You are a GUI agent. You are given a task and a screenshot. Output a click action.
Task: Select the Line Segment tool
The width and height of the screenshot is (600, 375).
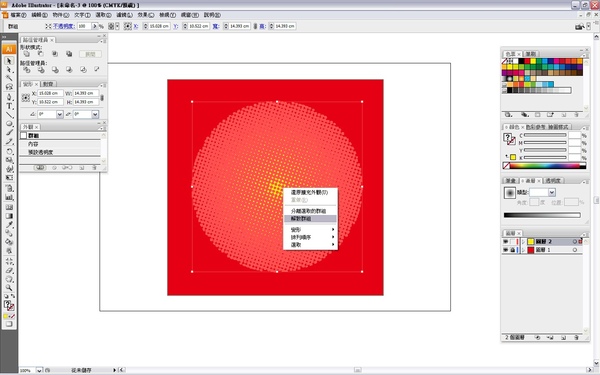[10, 115]
